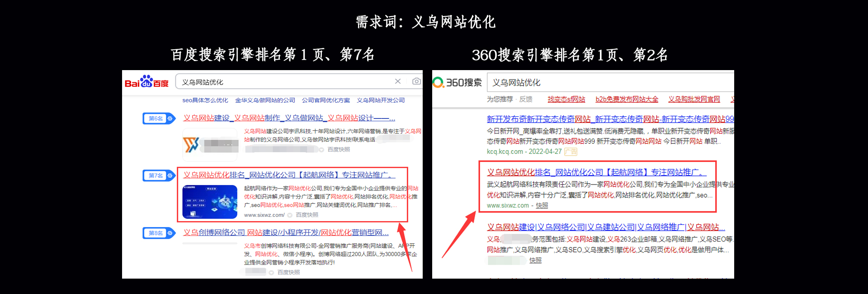
Task: Open 百度快照 under the 义乌创博网络 result
Action: [288, 272]
